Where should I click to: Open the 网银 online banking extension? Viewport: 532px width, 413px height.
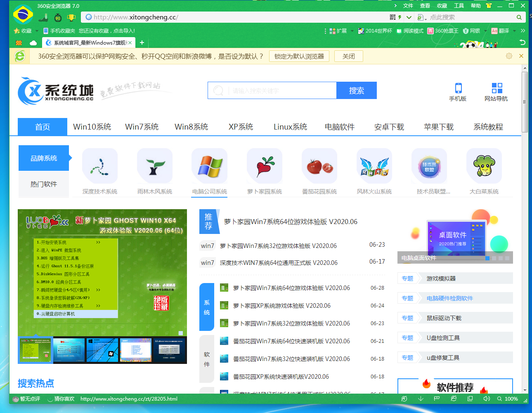tap(471, 31)
